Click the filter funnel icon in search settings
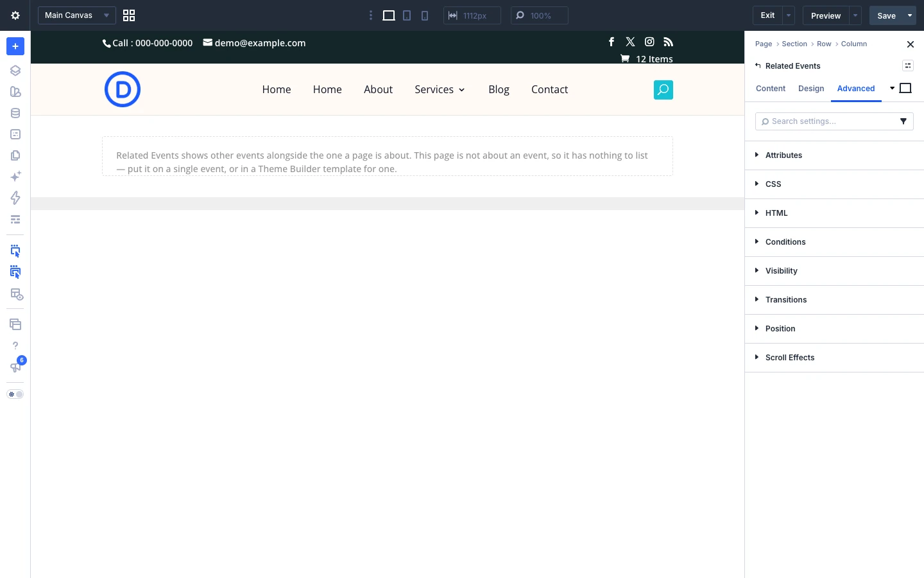Screen dimensions: 924x578 tap(903, 121)
